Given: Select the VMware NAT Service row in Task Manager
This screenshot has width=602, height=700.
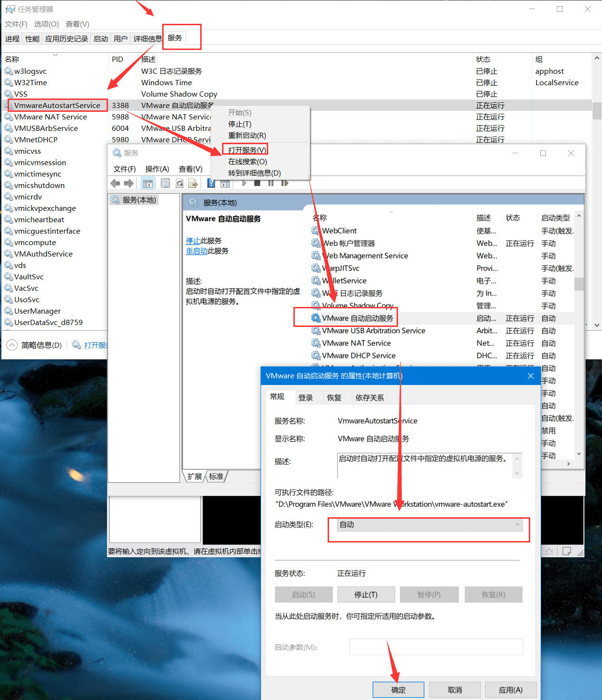Looking at the screenshot, I should click(x=297, y=117).
